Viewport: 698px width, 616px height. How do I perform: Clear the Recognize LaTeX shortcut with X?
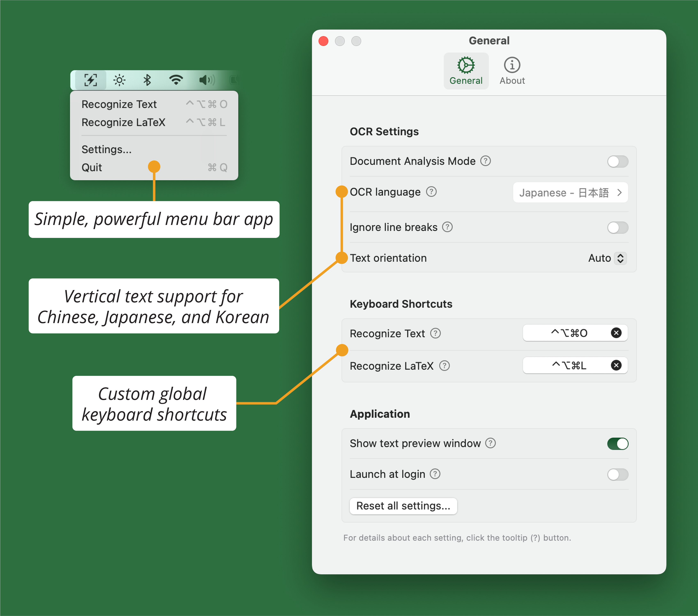point(616,365)
